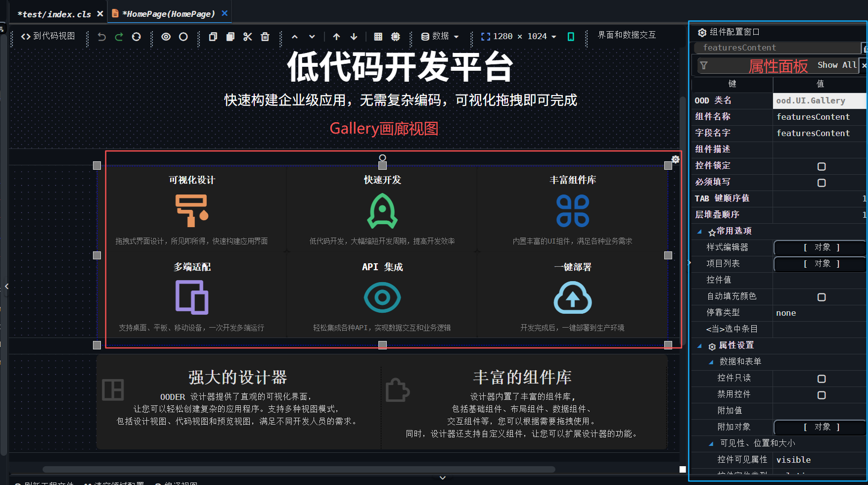Collapse the 属性设置 section

click(699, 345)
